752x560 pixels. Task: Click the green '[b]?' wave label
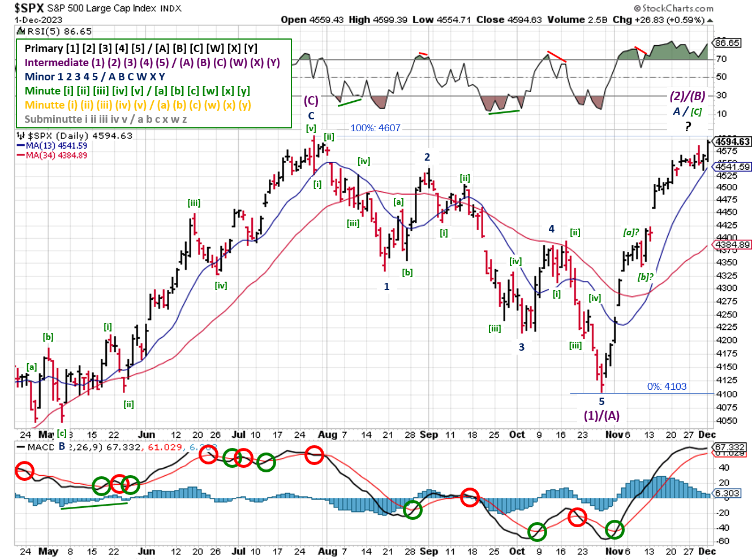pyautogui.click(x=646, y=277)
